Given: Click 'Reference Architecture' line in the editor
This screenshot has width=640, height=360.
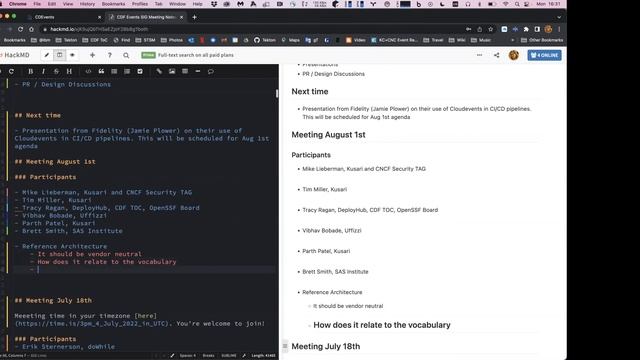Looking at the screenshot, I should coord(64,246).
